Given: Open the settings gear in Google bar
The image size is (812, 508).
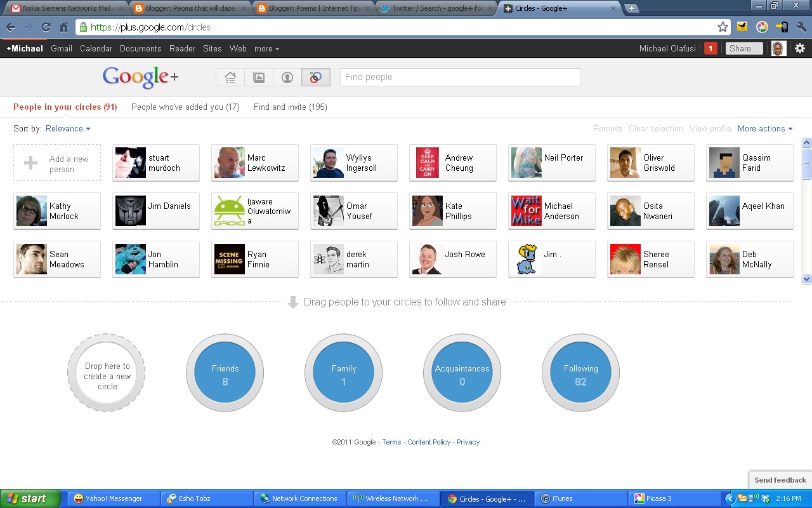Looking at the screenshot, I should [x=800, y=48].
